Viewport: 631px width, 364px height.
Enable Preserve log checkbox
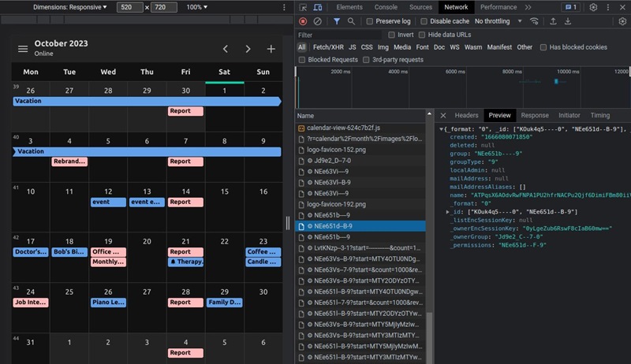369,21
